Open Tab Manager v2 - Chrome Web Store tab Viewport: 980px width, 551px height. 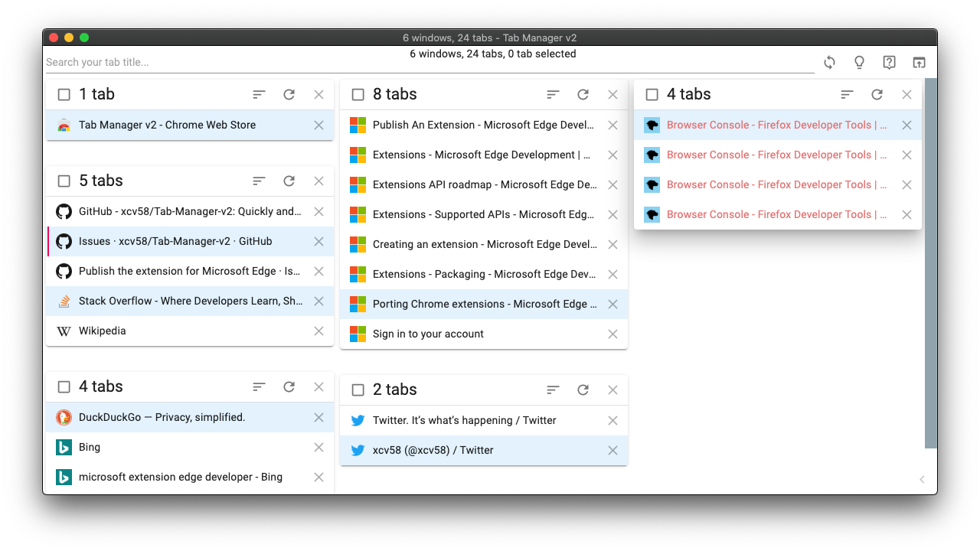190,126
